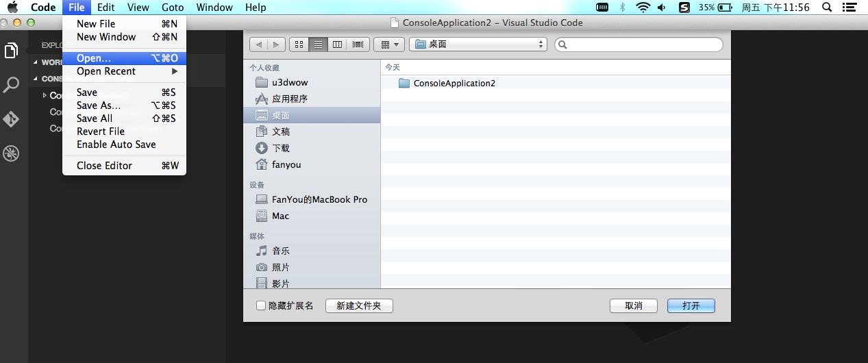Choose Revert File from File menu
The width and height of the screenshot is (868, 363).
tap(124, 131)
